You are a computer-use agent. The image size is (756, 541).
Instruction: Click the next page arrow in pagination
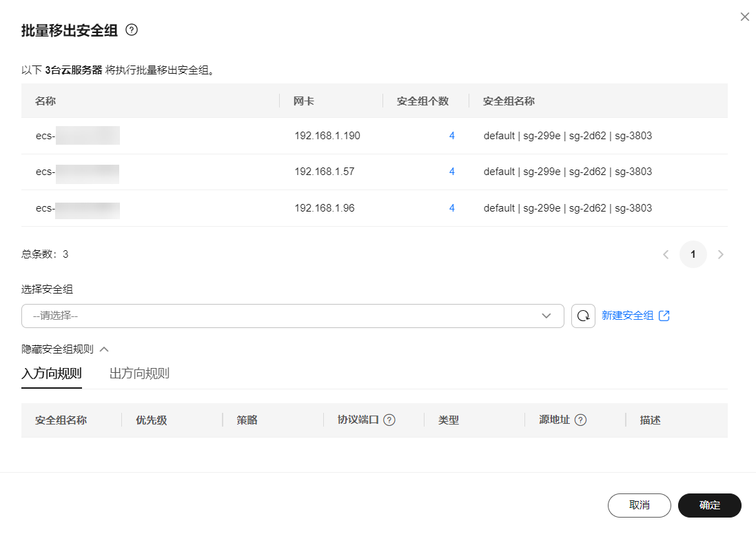721,254
